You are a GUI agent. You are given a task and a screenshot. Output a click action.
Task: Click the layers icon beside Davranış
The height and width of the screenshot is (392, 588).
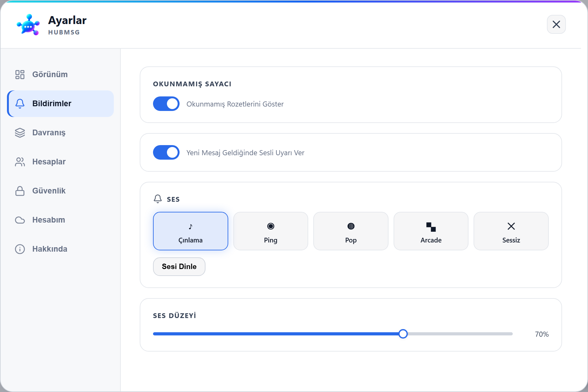pos(20,132)
